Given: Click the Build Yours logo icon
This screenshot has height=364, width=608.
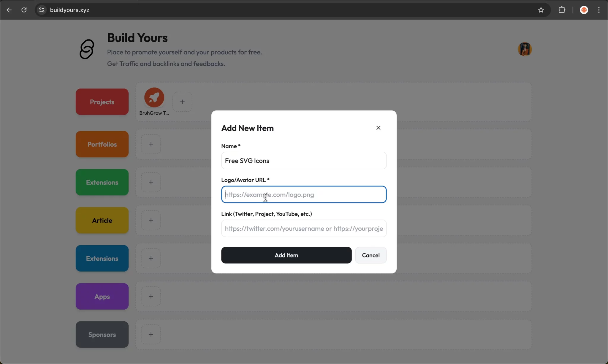Looking at the screenshot, I should 87,49.
